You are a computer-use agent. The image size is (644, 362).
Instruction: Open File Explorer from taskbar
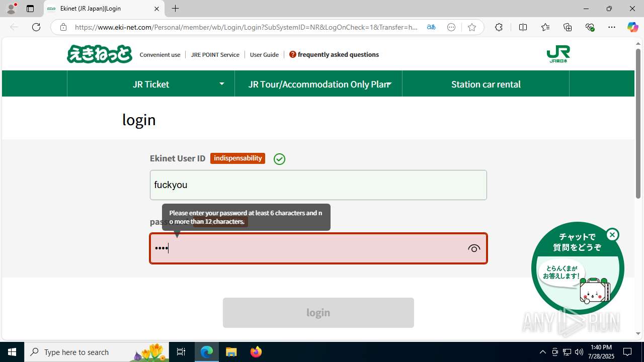click(231, 352)
